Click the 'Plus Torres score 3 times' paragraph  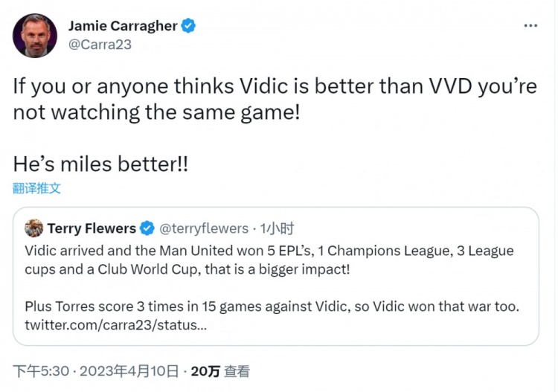(272, 306)
